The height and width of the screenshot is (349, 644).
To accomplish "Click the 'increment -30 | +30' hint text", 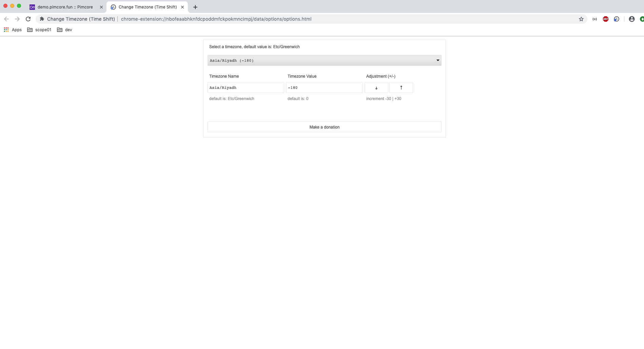I will [384, 99].
